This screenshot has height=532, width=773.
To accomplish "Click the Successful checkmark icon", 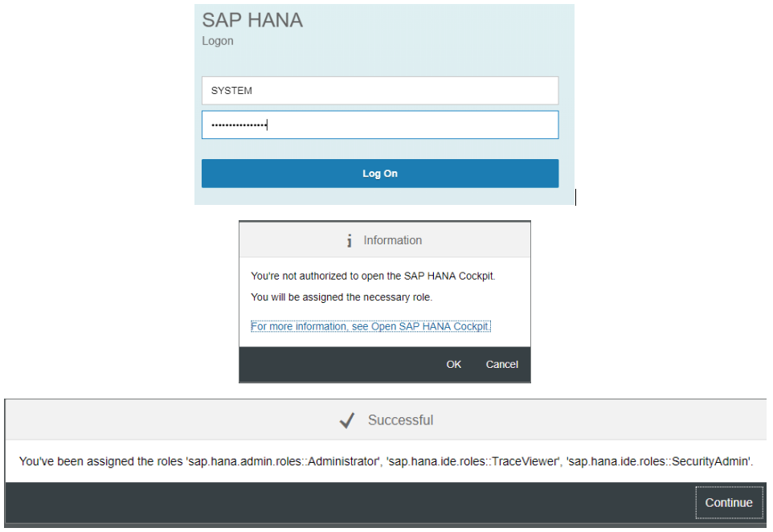I will tap(347, 420).
